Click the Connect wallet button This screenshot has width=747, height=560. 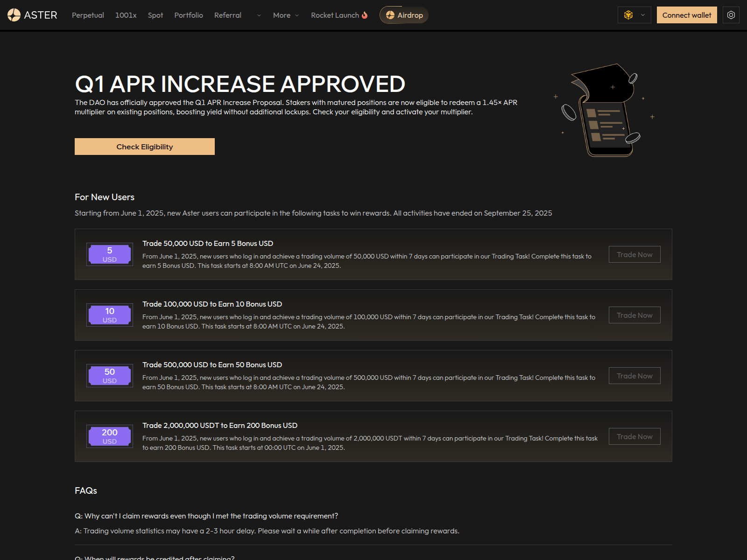(687, 14)
